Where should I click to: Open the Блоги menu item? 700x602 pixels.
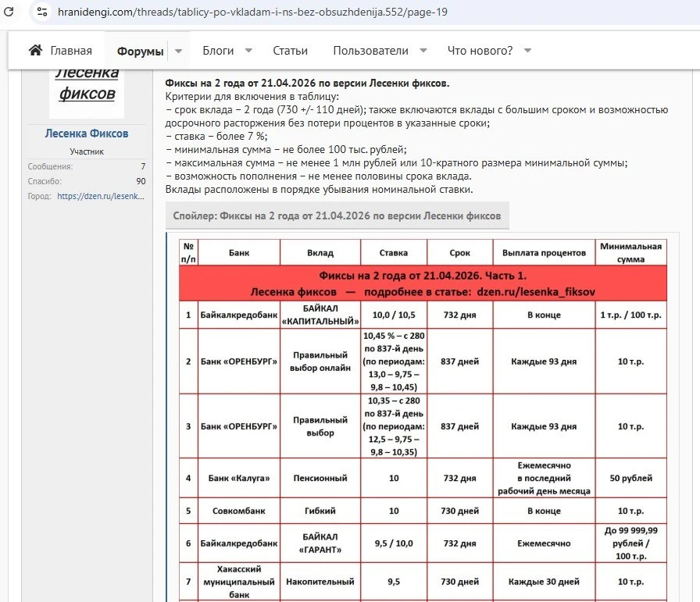pyautogui.click(x=218, y=51)
